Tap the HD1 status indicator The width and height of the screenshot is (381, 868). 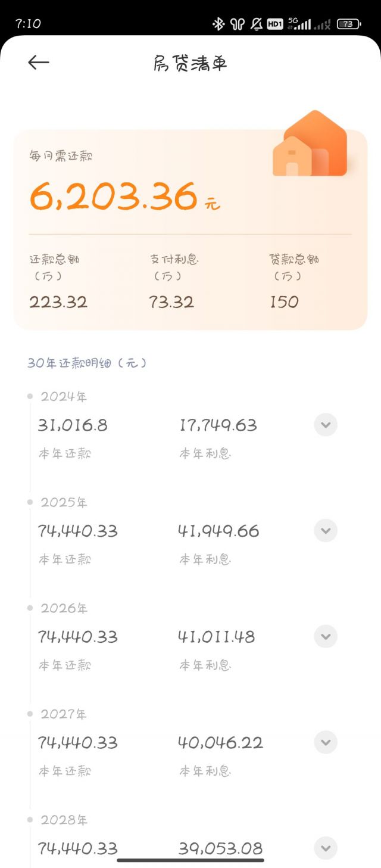coord(274,24)
